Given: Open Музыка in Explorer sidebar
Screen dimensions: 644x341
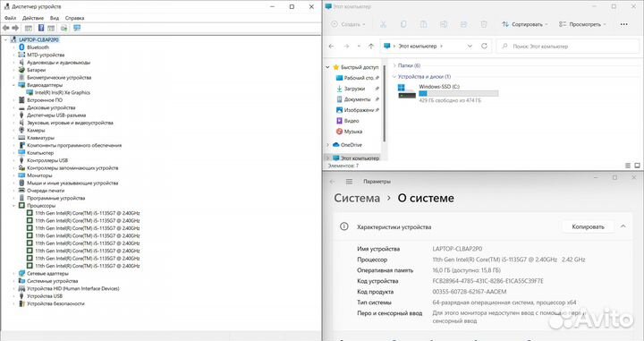Looking at the screenshot, I should (350, 132).
